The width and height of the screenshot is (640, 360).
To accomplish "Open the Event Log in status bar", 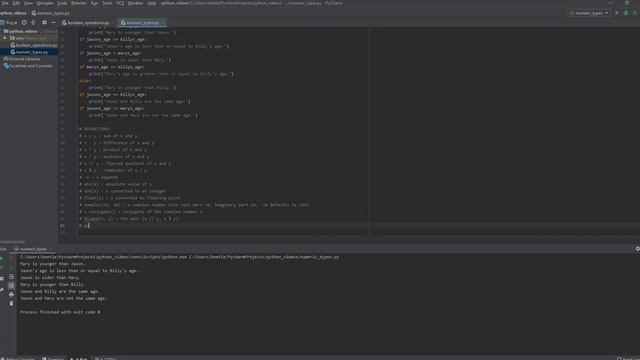I will coord(629,358).
